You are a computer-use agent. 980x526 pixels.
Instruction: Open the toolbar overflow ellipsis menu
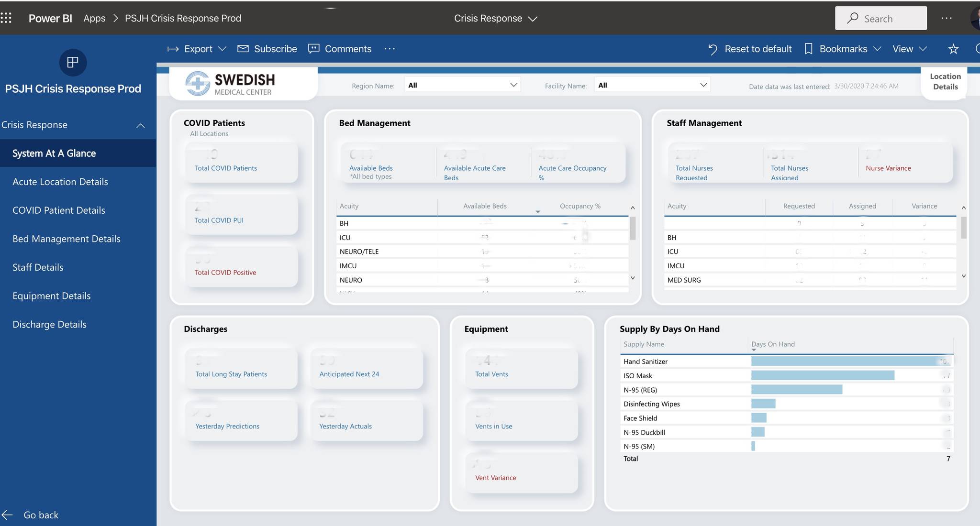390,48
